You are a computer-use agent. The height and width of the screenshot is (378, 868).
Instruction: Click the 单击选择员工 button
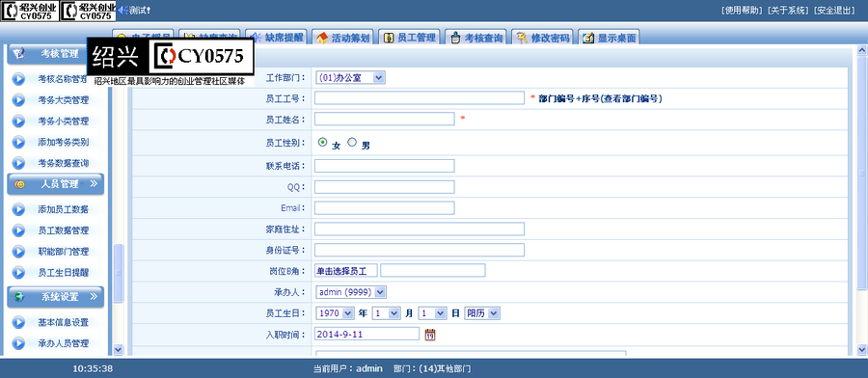[346, 271]
